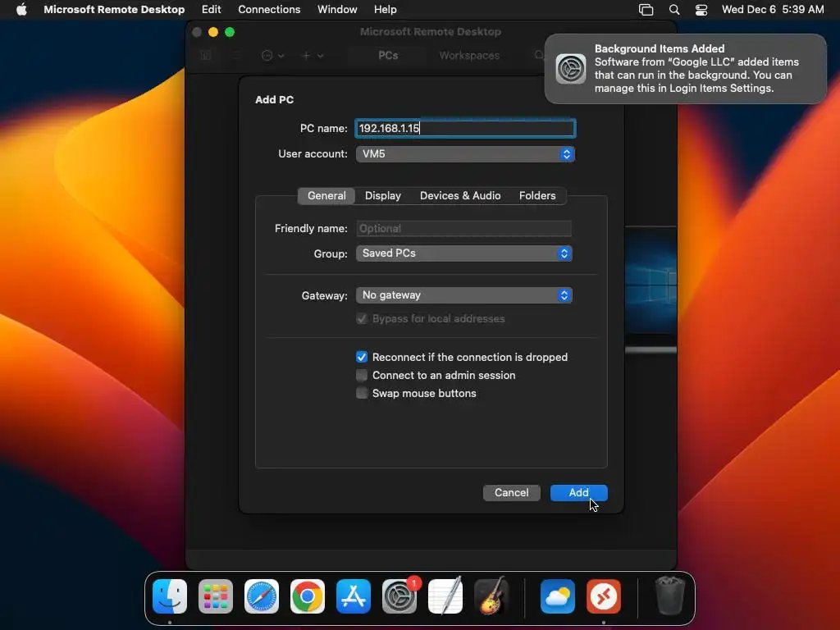Switch to the Display tab
Viewport: 840px width, 630px height.
pyautogui.click(x=382, y=195)
